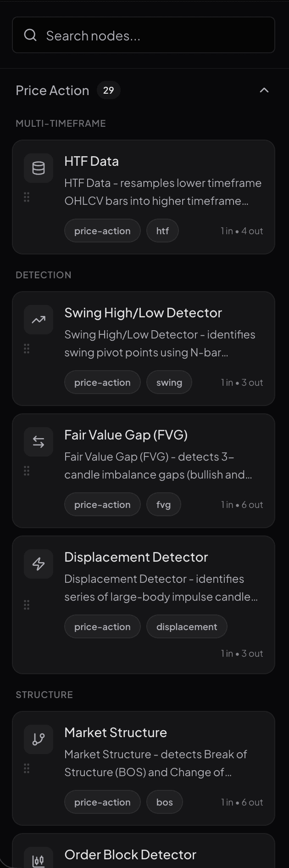Click the displacement tag chip
This screenshot has height=868, width=289.
(x=187, y=627)
